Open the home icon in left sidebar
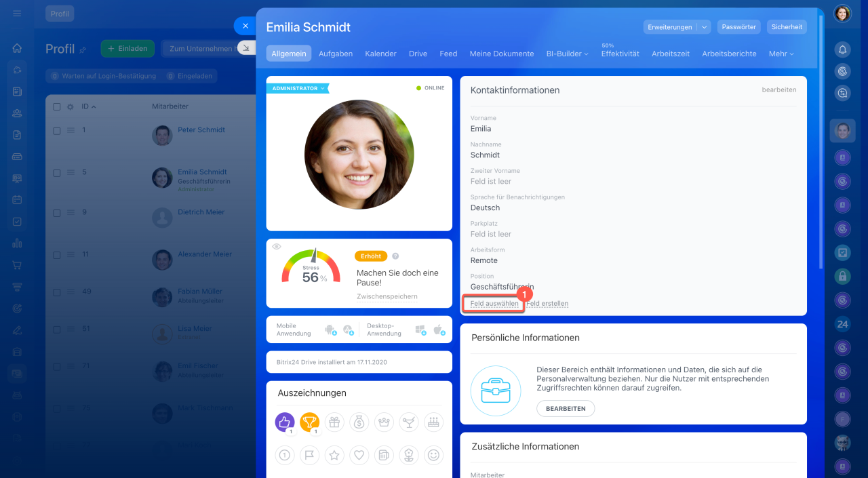This screenshot has width=868, height=478. coord(17,48)
